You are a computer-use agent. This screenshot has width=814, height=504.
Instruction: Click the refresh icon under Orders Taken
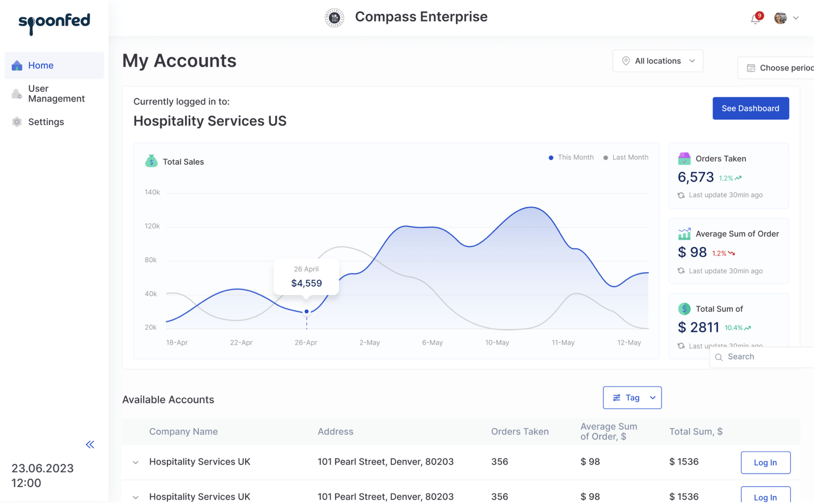click(681, 195)
